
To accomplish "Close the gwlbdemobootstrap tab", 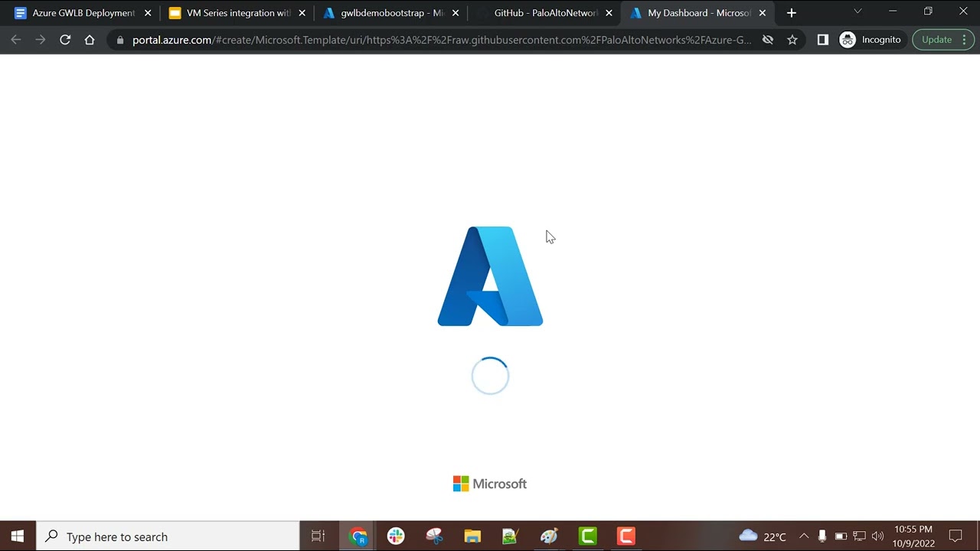I will [x=456, y=13].
